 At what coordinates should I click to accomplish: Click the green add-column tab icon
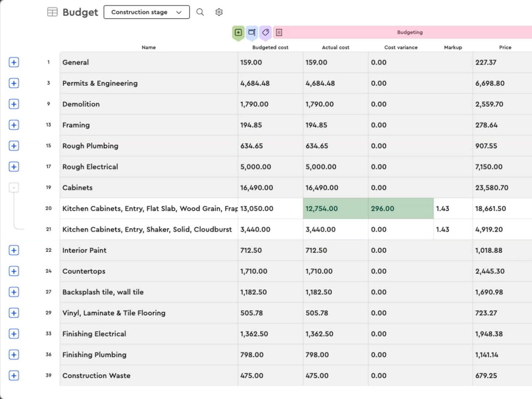[238, 33]
